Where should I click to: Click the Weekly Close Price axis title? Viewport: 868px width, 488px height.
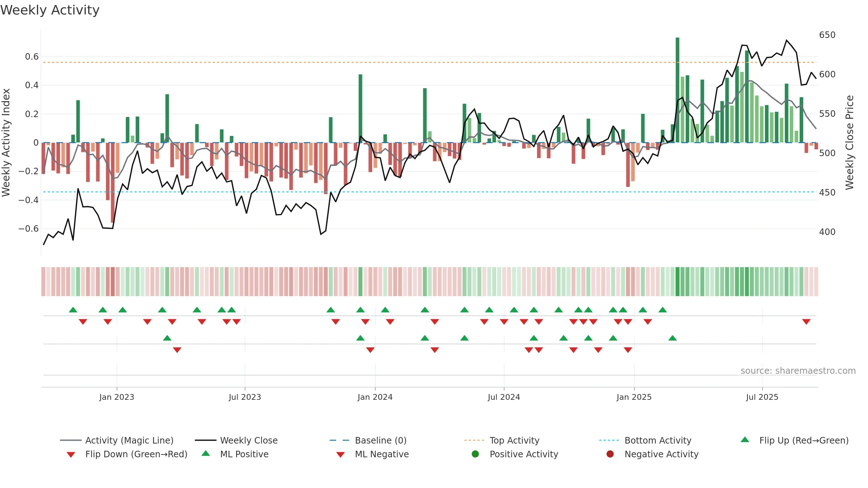pos(850,142)
